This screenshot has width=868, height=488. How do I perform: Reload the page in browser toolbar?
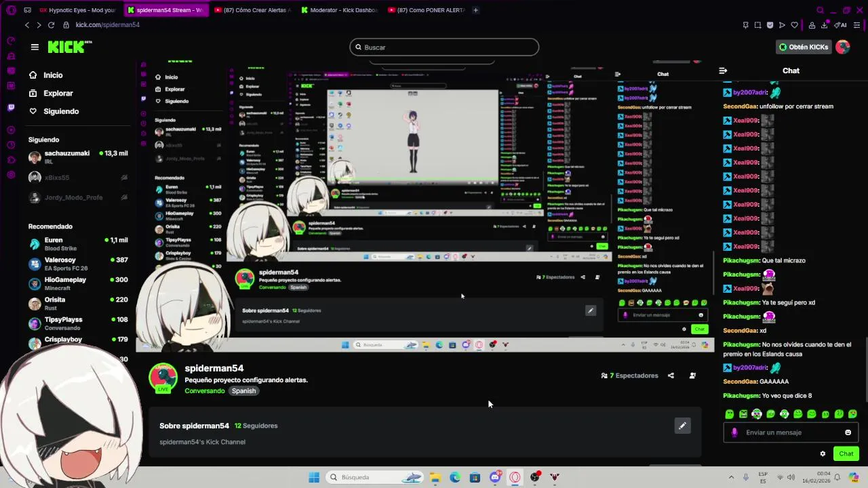click(x=51, y=25)
